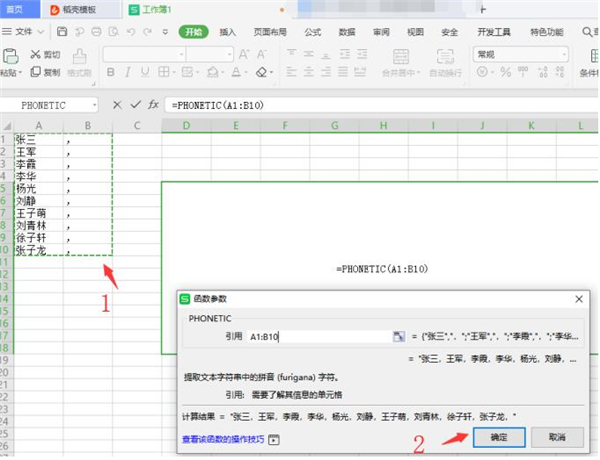600x460 pixels.
Task: Toggle Bold formatting
Action: coord(110,72)
